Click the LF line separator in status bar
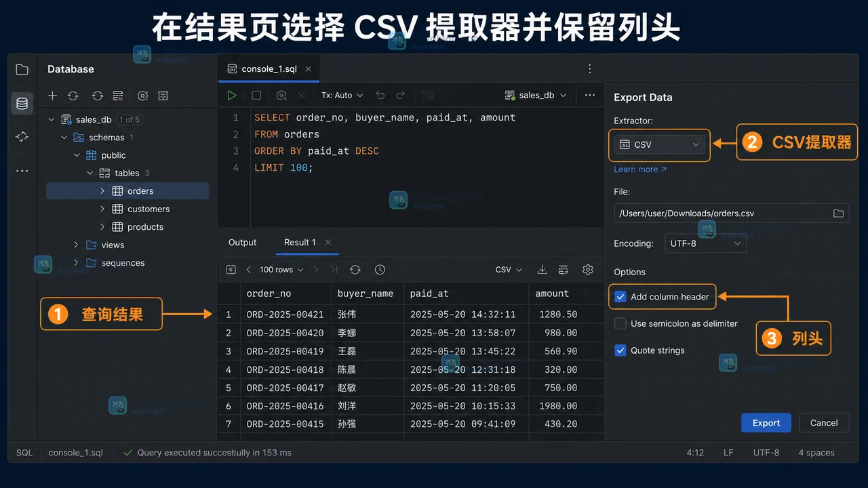 (728, 453)
